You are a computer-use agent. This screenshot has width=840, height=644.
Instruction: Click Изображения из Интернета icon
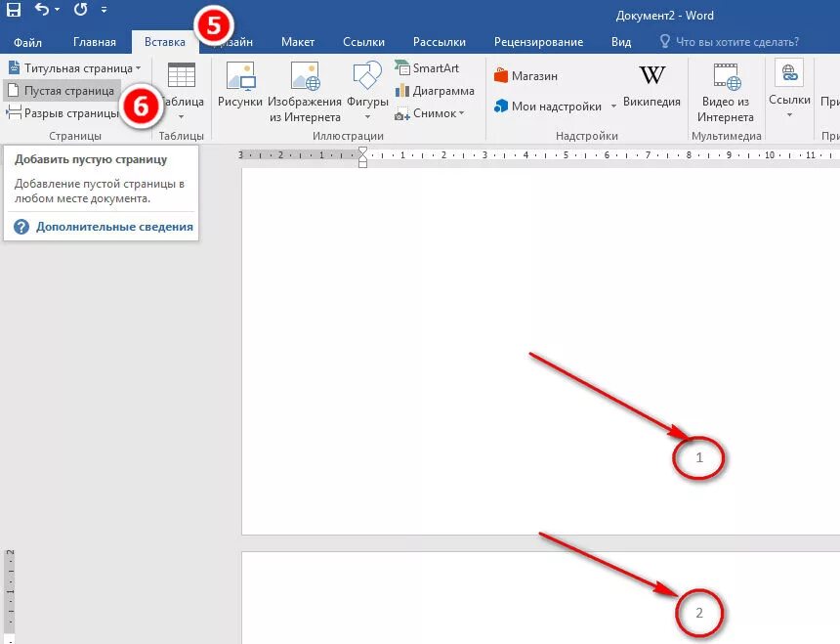click(x=305, y=75)
